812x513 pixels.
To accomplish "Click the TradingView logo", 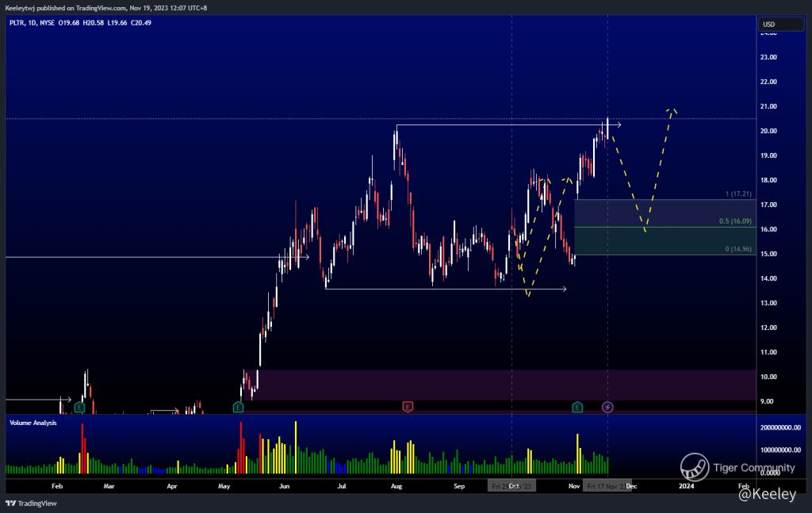I will 31,503.
